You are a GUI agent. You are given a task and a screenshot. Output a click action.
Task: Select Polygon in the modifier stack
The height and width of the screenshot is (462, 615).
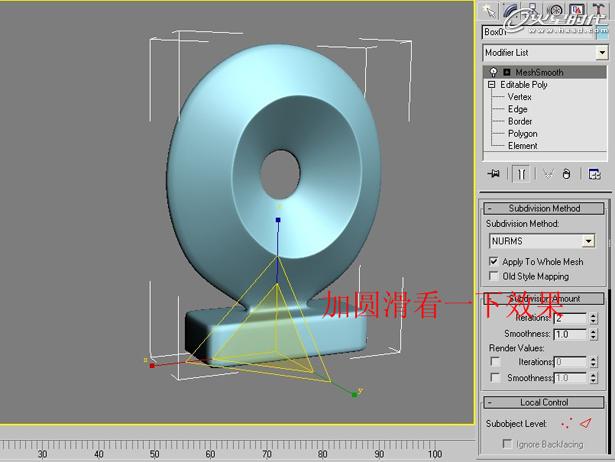522,133
